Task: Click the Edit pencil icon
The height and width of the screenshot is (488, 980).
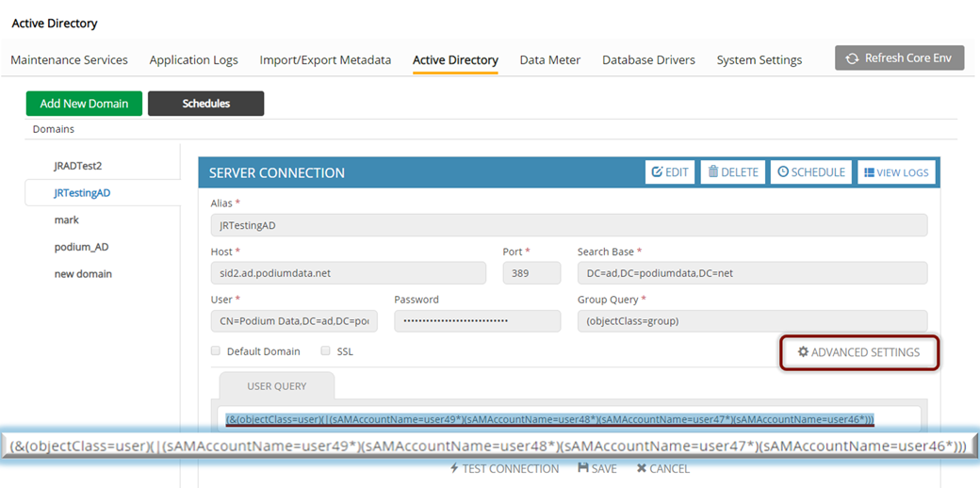Action: point(657,172)
